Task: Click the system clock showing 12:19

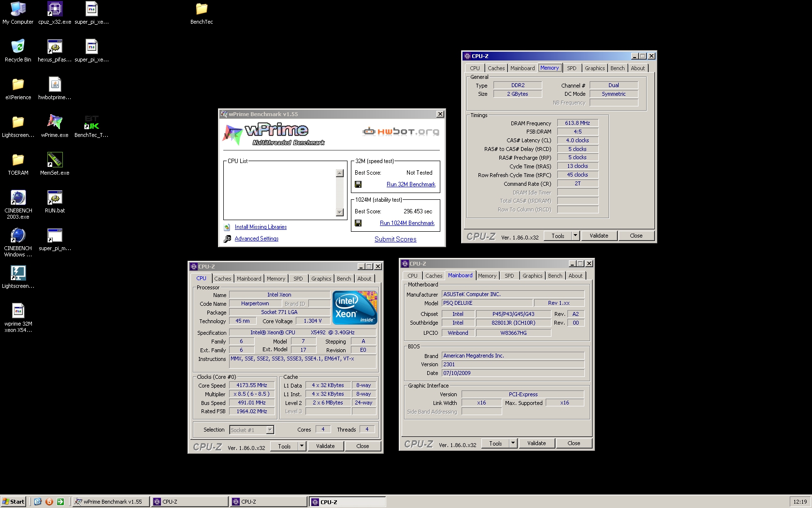Action: point(800,502)
